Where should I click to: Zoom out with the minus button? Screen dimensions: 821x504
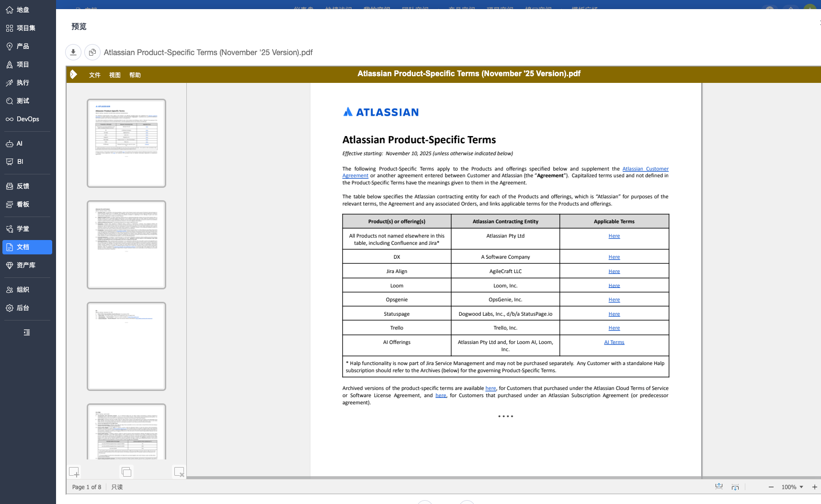[771, 487]
